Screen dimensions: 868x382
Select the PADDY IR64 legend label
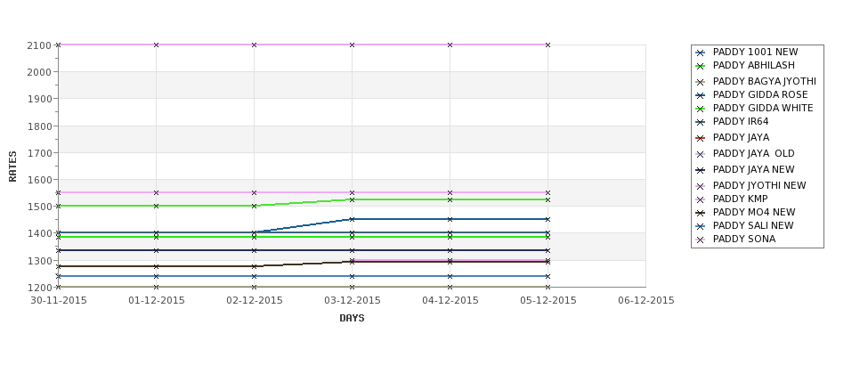point(741,122)
